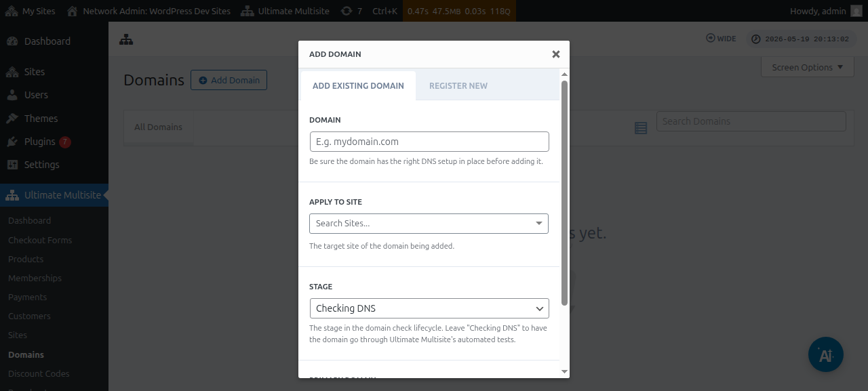Select the Add Existing Domain tab
The width and height of the screenshot is (868, 391).
358,86
